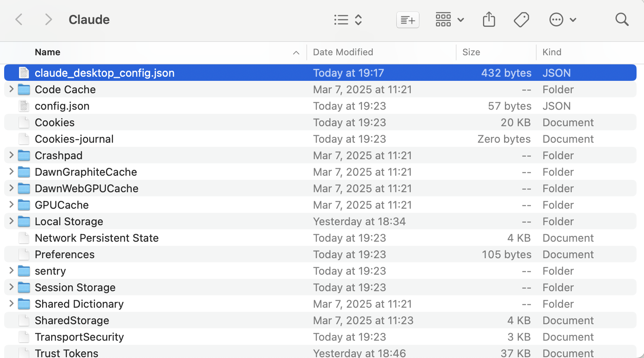Expand the Shared Dictionary folder
Image resolution: width=644 pixels, height=358 pixels.
point(12,304)
